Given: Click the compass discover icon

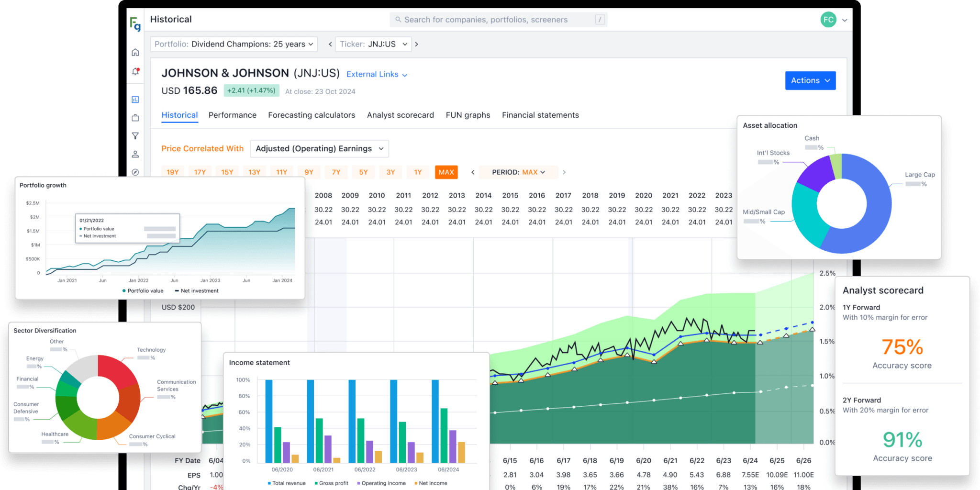Looking at the screenshot, I should [135, 172].
